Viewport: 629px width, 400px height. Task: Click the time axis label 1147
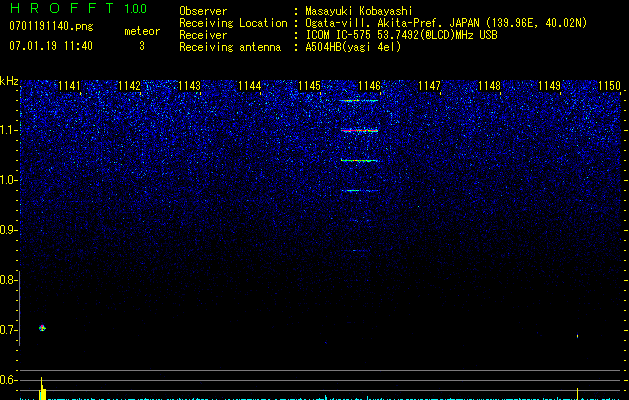pos(429,86)
